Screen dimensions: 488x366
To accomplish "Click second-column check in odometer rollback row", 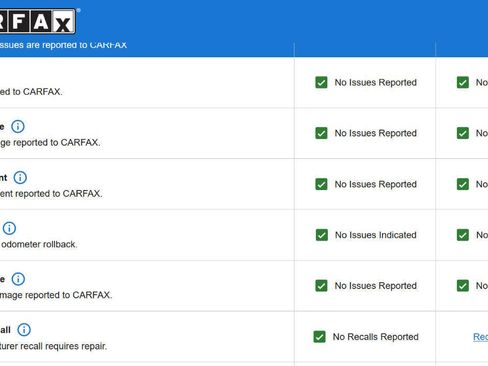I will tap(463, 235).
